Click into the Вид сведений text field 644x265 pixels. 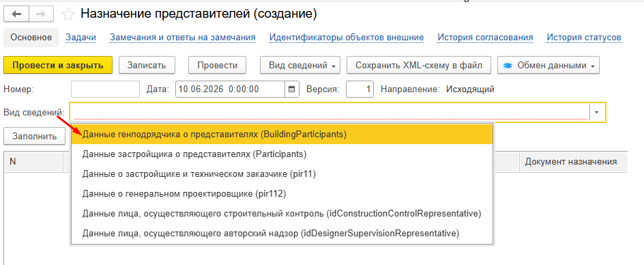330,112
